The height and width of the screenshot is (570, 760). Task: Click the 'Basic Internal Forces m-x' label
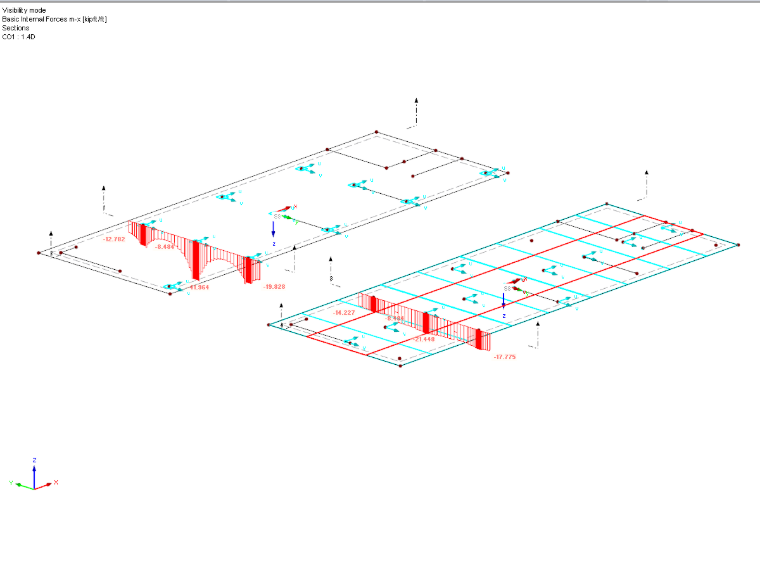point(54,19)
